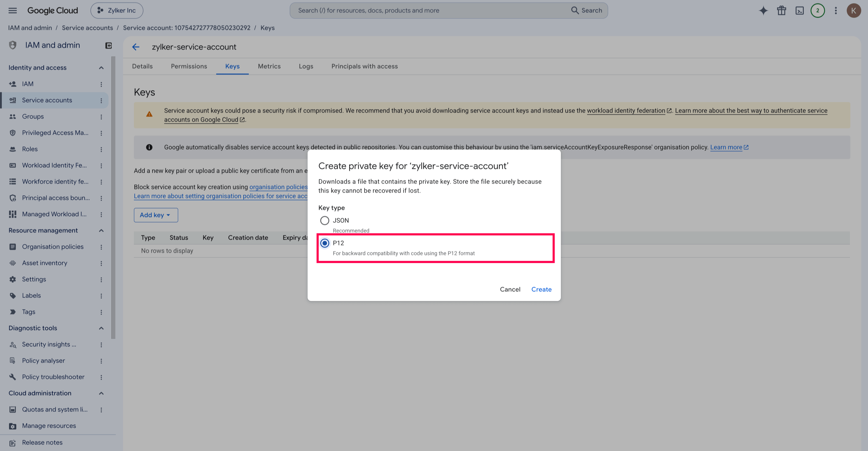Image resolution: width=868 pixels, height=451 pixels.
Task: Open Manage resources in the sidebar
Action: click(x=49, y=426)
